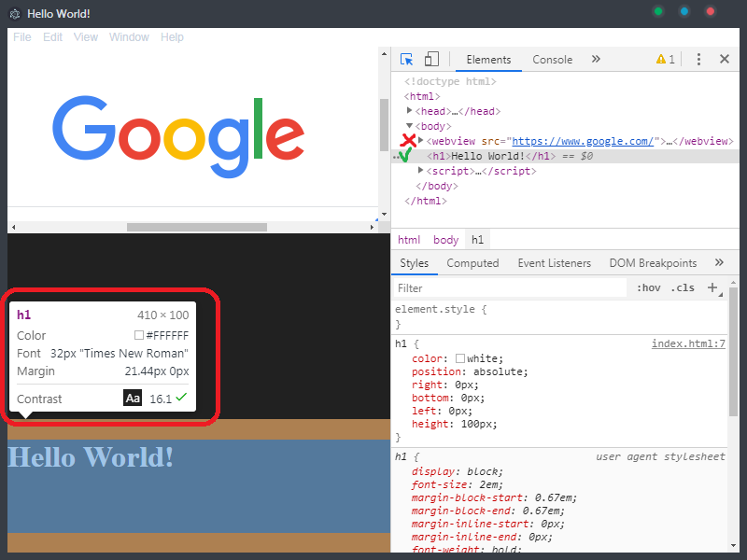This screenshot has width=747, height=560.
Task: Select the inspect element picker tool
Action: click(x=406, y=59)
